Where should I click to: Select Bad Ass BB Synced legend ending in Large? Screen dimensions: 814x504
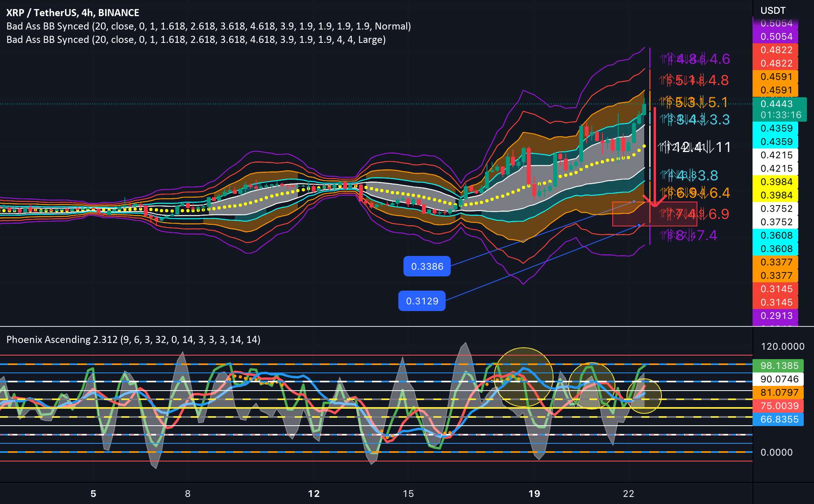(x=196, y=39)
